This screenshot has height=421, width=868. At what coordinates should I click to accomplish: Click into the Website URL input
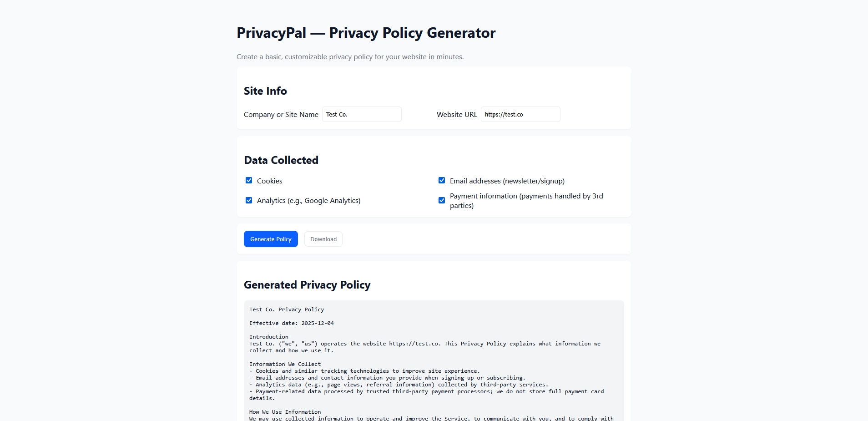click(x=520, y=115)
